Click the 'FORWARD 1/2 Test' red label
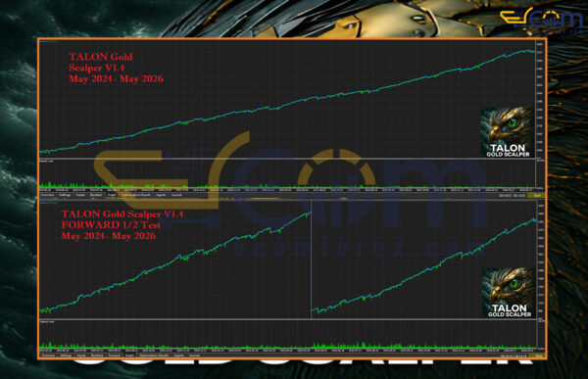 coord(111,225)
